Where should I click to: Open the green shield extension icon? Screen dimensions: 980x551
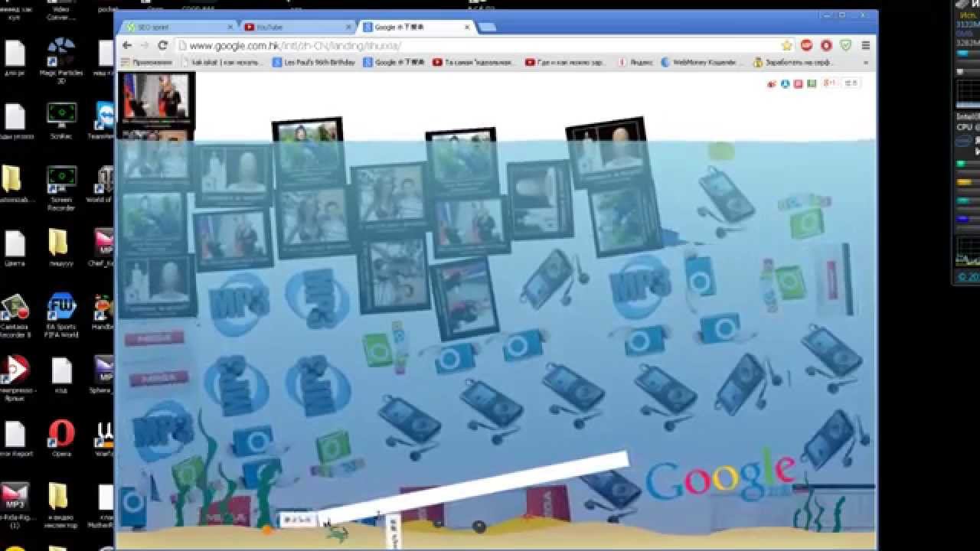pos(846,46)
